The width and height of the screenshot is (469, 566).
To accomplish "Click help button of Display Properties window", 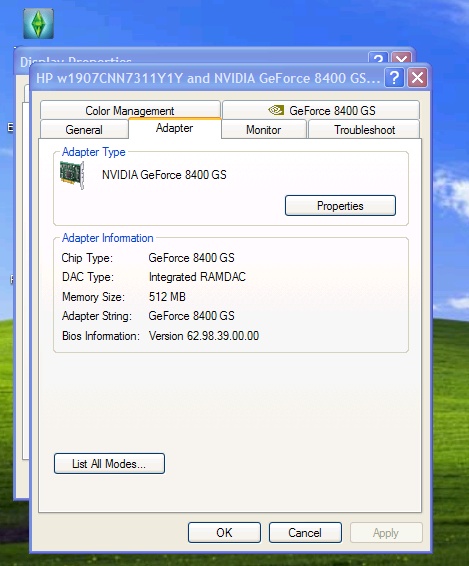I will [378, 58].
